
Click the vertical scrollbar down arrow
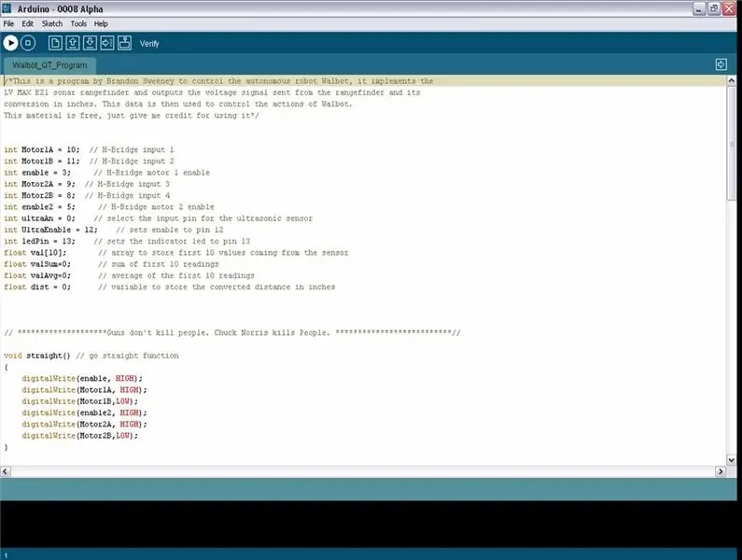tap(731, 459)
